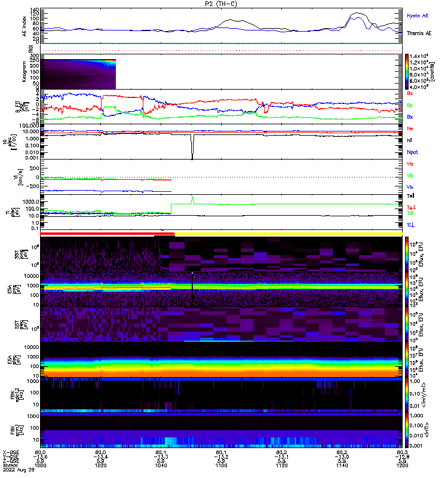Image resolution: width=448 pixels, height=478 pixels.
Task: Click the SST electron spectrogram color bar
Action: (407, 324)
